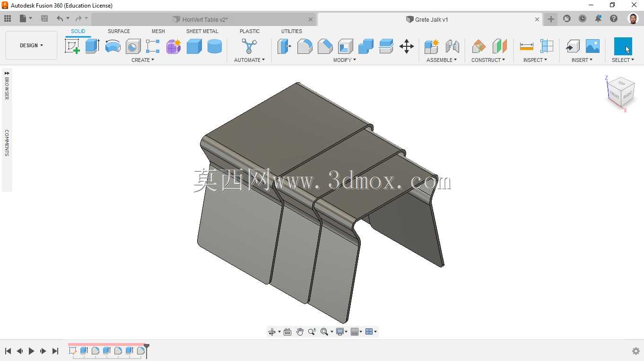
Task: Click the Joint tool icon
Action: tap(453, 46)
